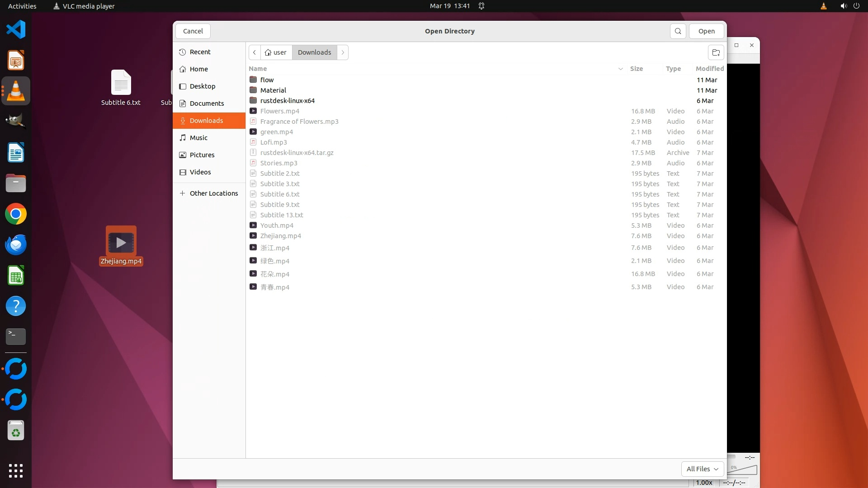Viewport: 868px width, 488px height.
Task: Open the flow folder
Action: click(x=267, y=80)
